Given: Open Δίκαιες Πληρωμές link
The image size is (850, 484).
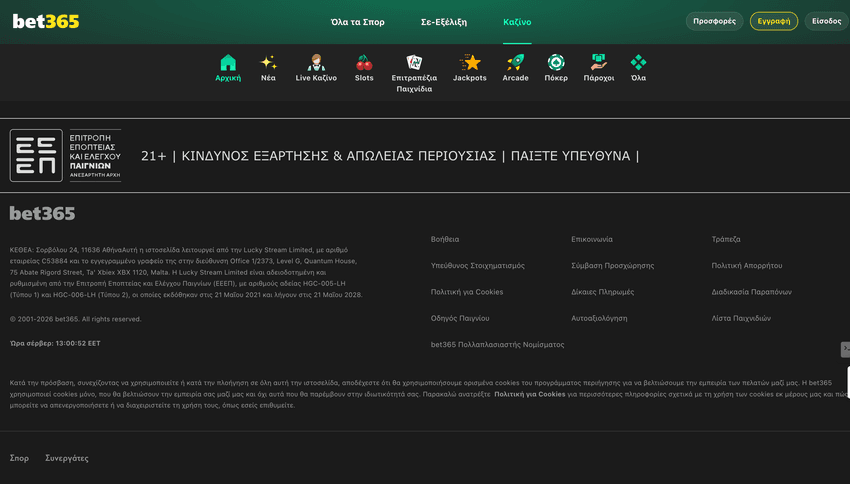Looking at the screenshot, I should click(x=602, y=292).
